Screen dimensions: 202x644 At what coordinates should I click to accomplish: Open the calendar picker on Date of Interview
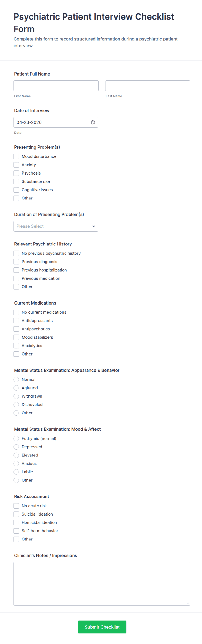pyautogui.click(x=93, y=122)
